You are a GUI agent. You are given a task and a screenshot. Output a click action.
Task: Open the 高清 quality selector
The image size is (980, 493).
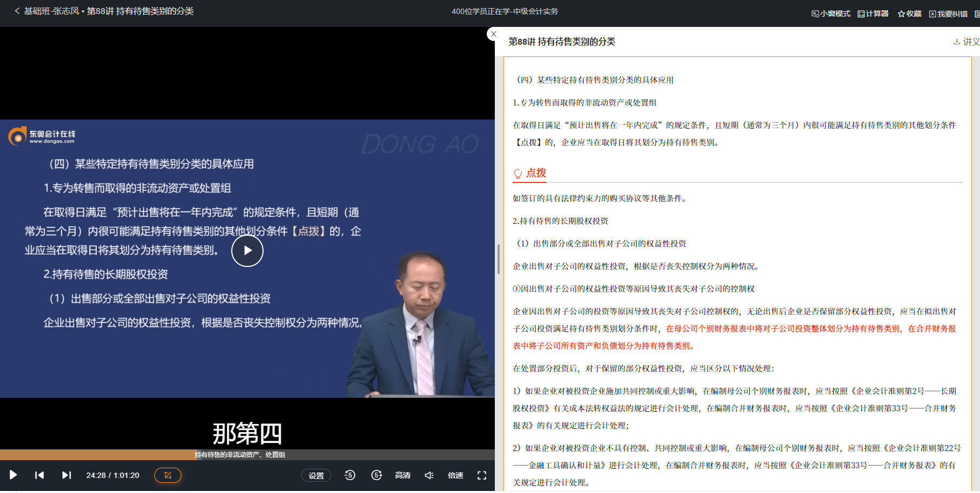coord(402,475)
